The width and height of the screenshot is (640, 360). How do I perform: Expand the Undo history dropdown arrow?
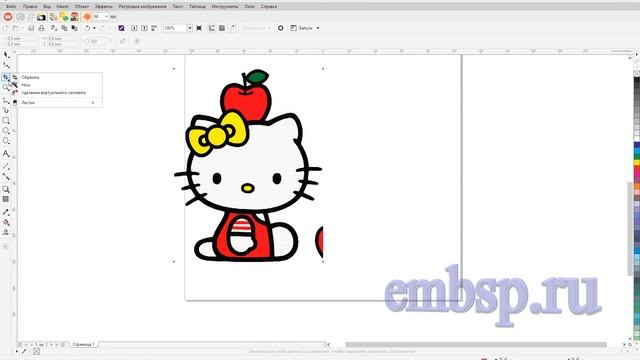click(94, 28)
